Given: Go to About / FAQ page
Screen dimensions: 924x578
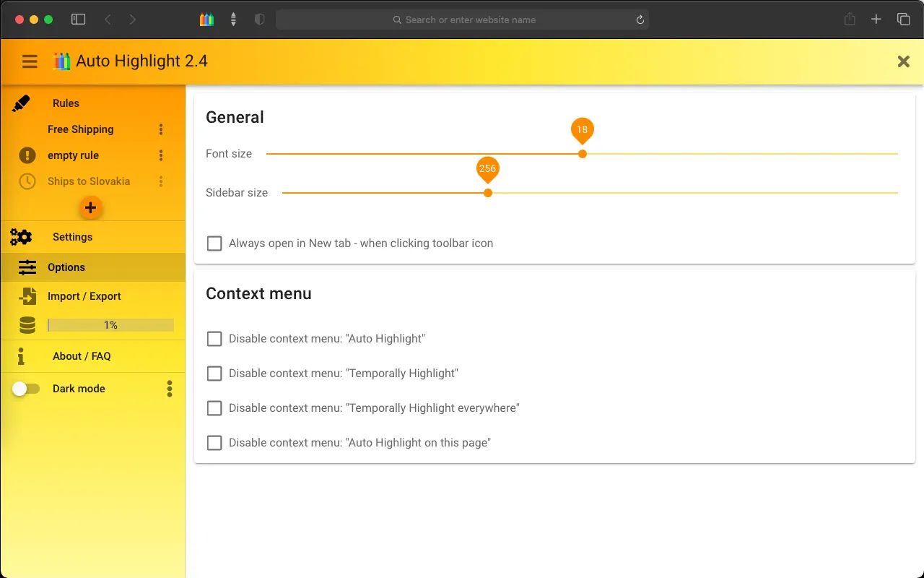Looking at the screenshot, I should point(82,356).
